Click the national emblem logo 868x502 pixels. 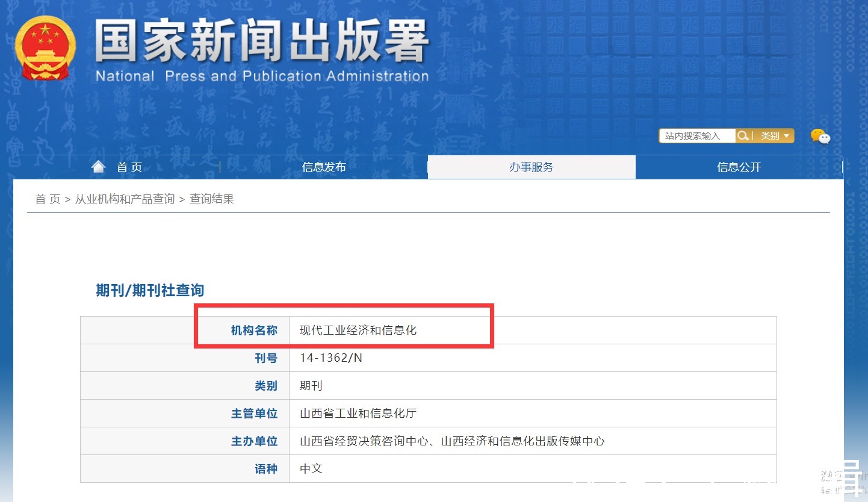(45, 48)
